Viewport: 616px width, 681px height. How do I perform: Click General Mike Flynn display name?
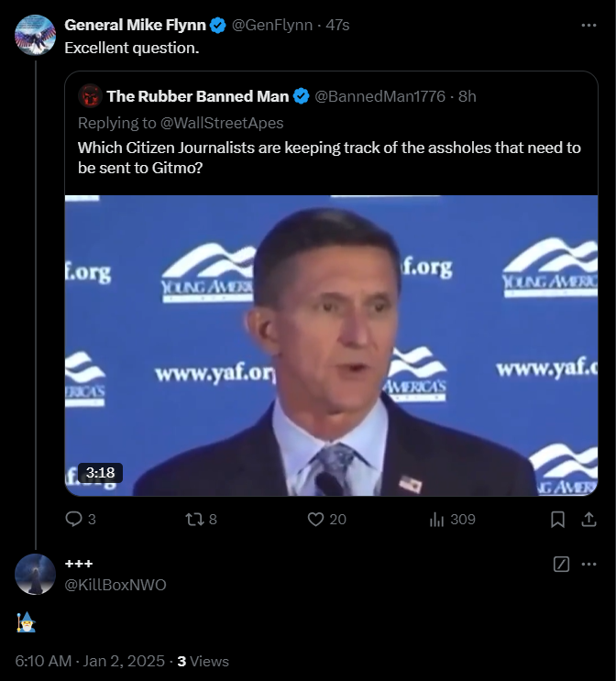click(136, 25)
